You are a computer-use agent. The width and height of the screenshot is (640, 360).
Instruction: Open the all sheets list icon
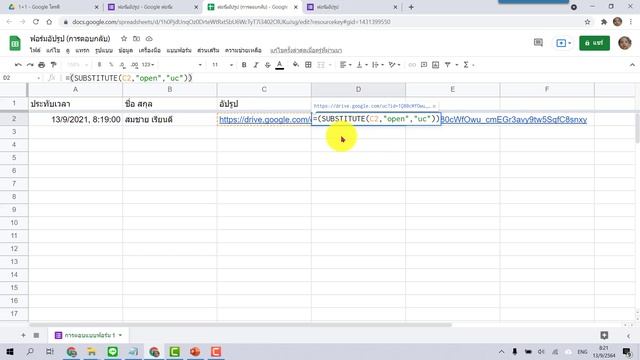[x=36, y=335]
